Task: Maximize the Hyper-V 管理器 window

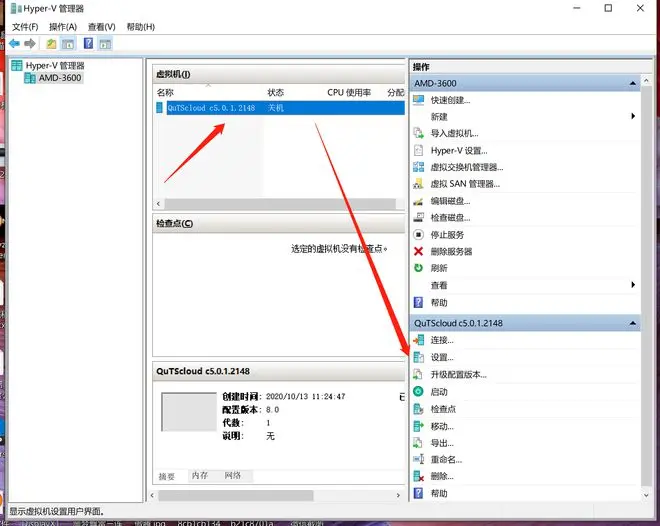Action: pos(608,8)
